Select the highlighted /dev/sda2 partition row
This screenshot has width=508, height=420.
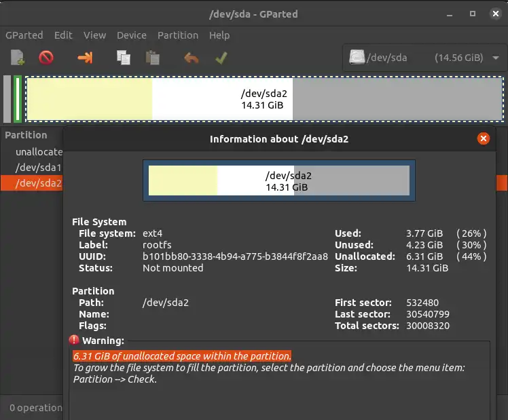coord(31,183)
